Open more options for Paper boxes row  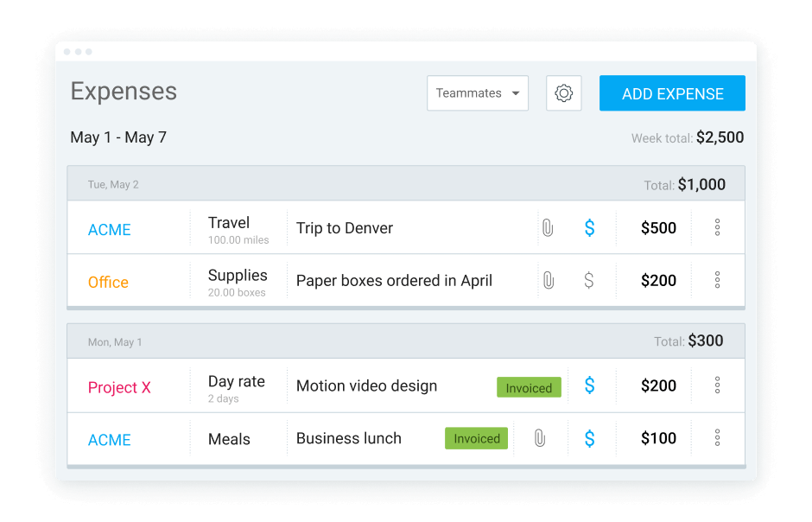tap(717, 280)
